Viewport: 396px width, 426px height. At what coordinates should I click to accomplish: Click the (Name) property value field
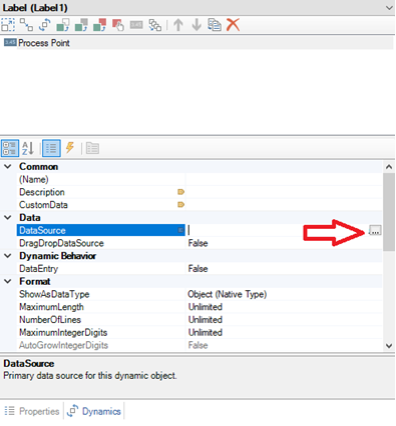point(284,179)
